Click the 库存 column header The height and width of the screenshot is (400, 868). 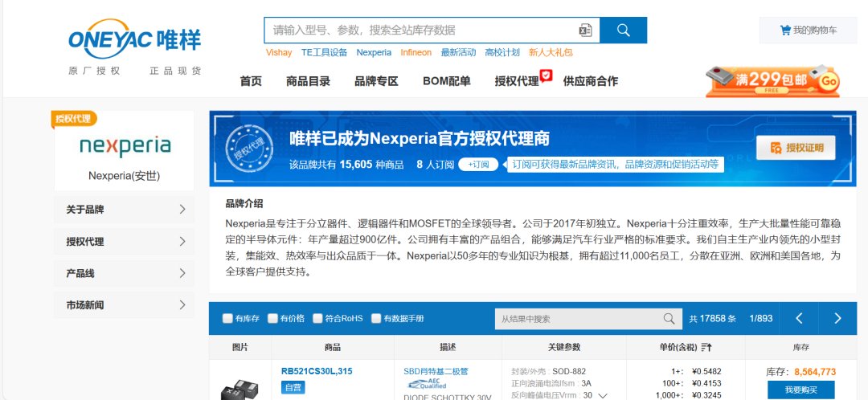coord(801,348)
